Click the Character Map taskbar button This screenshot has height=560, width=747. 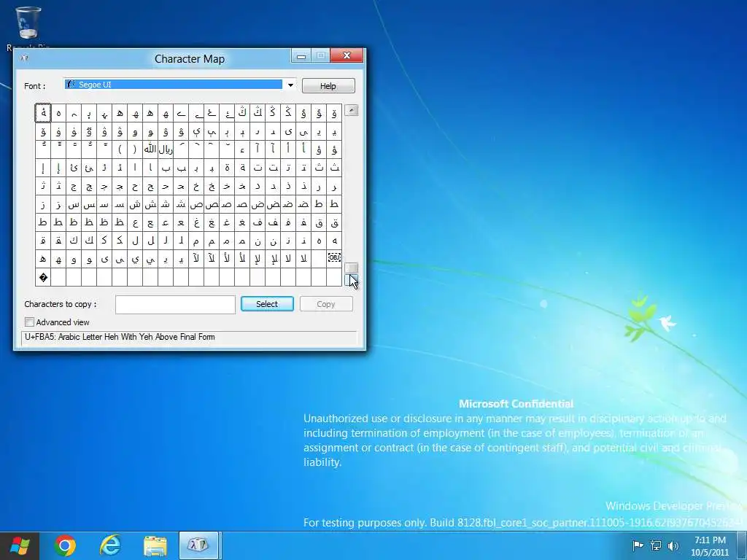pos(198,545)
